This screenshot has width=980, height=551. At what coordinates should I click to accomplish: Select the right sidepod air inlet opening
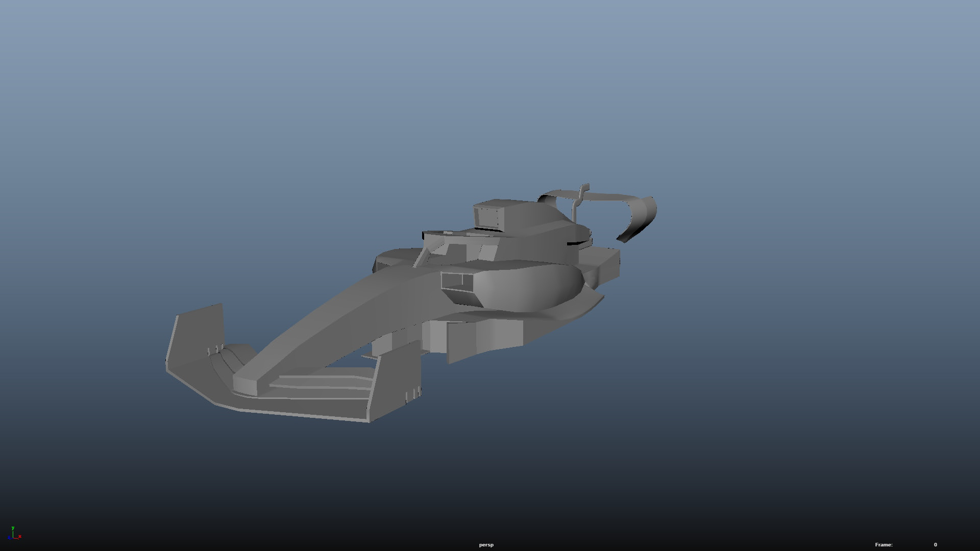[x=457, y=281]
